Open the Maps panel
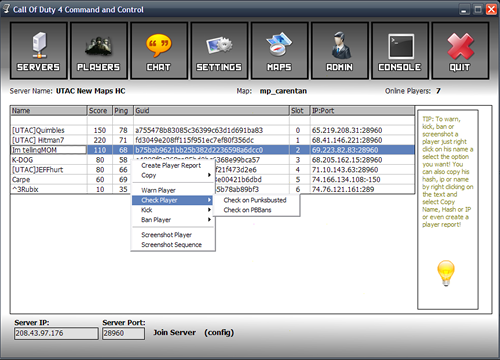Image resolution: width=500 pixels, height=360 pixels. pyautogui.click(x=279, y=51)
